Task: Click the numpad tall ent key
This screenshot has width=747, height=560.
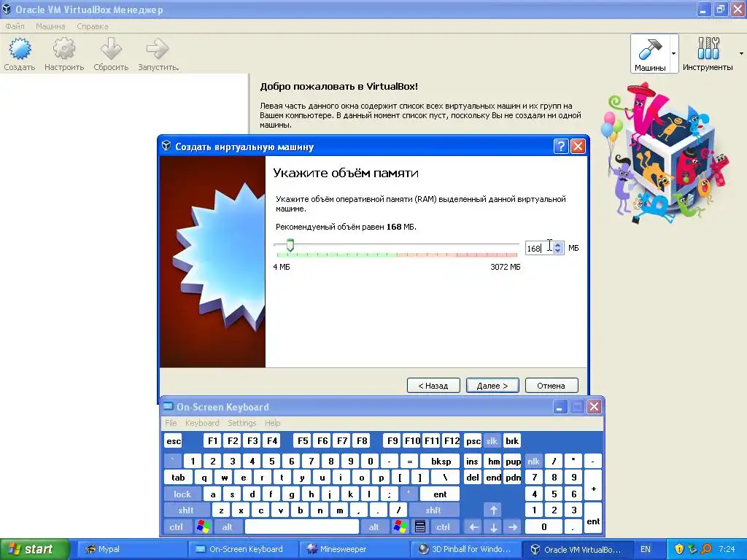Action: click(x=593, y=518)
